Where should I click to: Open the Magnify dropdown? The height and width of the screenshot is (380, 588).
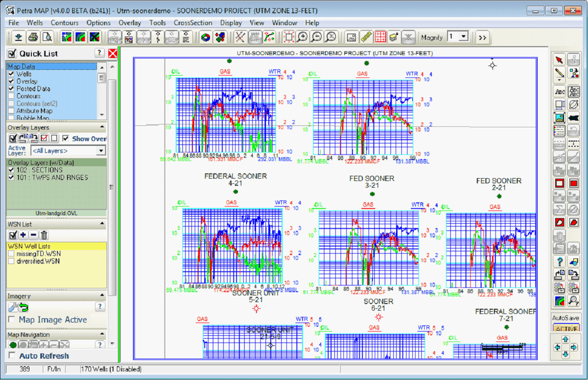pyautogui.click(x=464, y=37)
